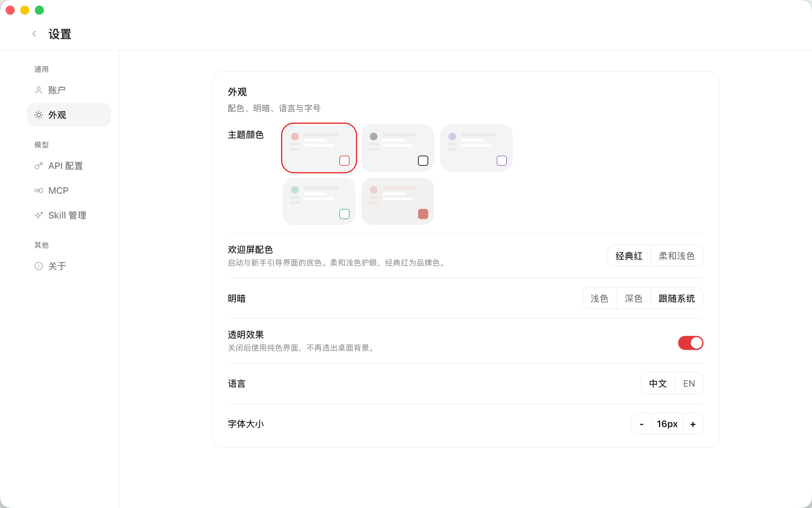The image size is (812, 508).
Task: Click the 配色、明暗、语言与字号 subtitle
Action: (x=274, y=108)
